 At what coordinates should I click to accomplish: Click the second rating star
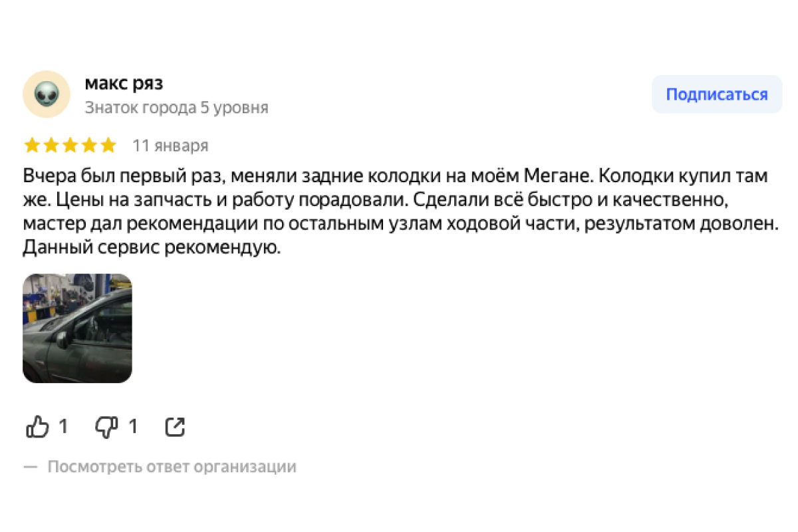tap(51, 146)
